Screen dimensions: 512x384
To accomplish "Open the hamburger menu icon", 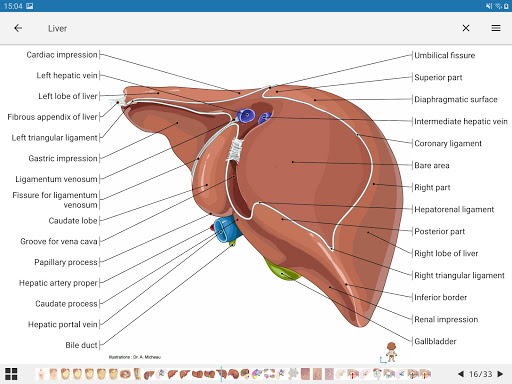I will click(x=496, y=28).
